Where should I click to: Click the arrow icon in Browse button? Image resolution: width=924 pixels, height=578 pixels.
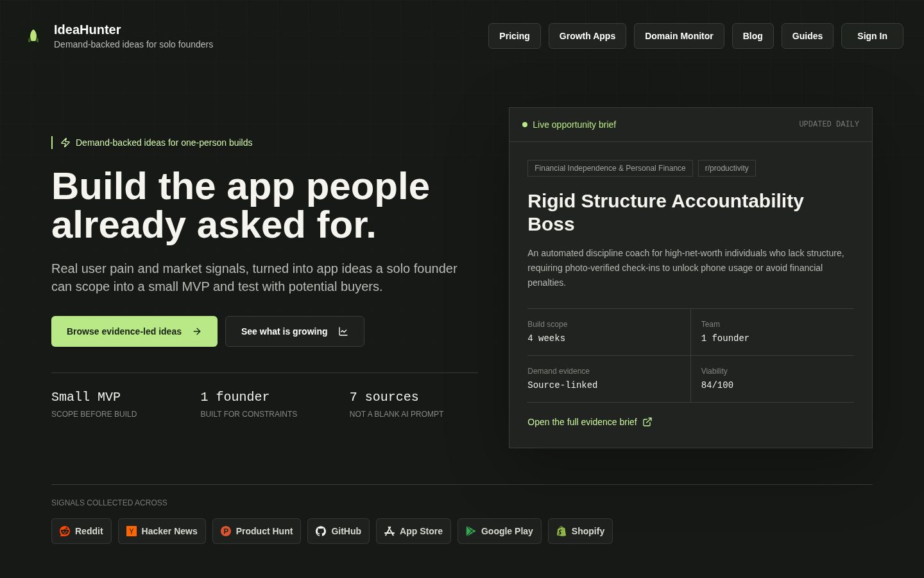[197, 331]
